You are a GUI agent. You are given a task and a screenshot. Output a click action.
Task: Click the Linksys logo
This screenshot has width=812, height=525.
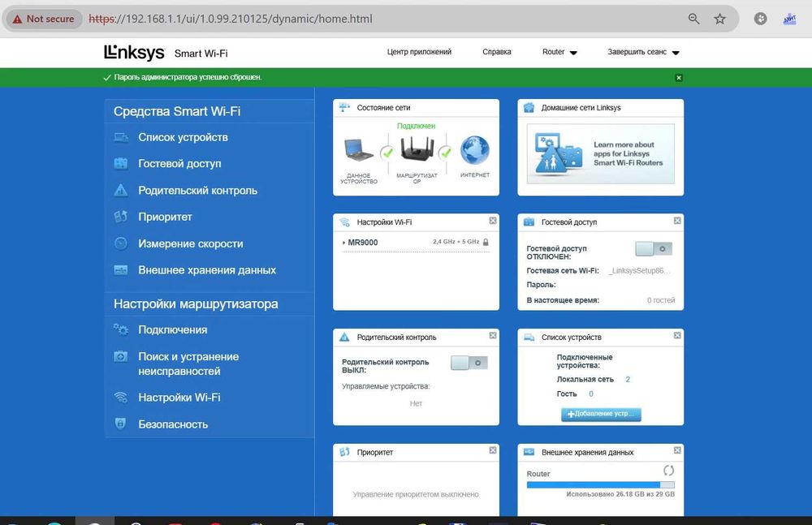134,53
